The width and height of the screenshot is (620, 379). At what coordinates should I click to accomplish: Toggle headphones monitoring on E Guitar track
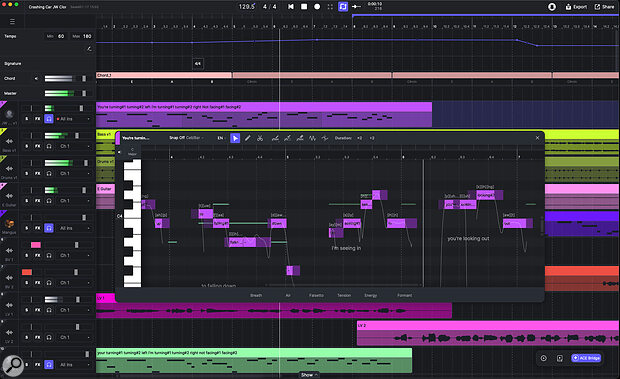pos(49,200)
